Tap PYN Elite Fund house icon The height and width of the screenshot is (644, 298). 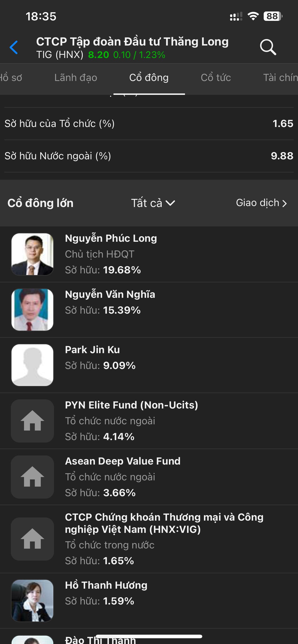click(x=32, y=421)
